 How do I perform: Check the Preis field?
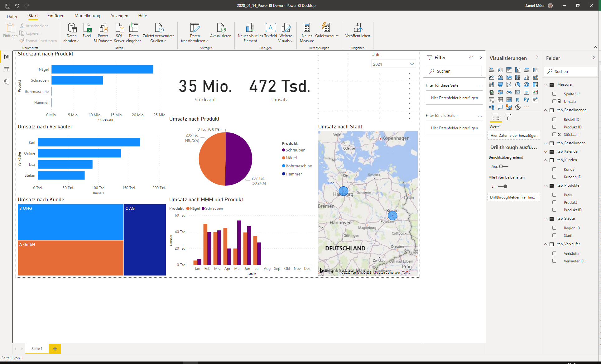coord(554,195)
